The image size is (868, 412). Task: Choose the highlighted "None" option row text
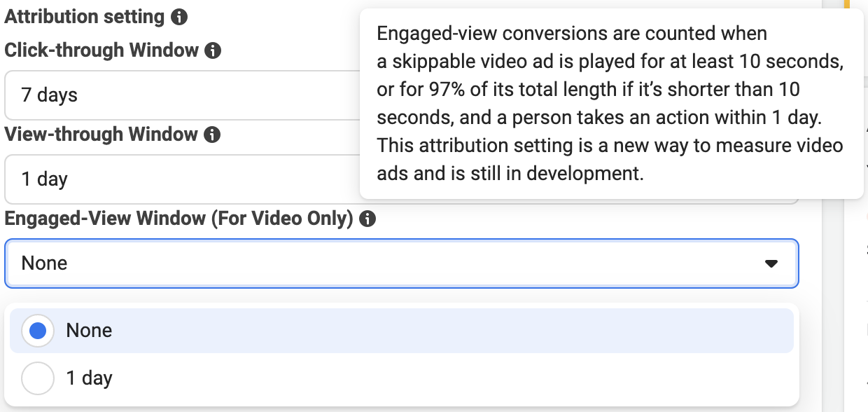click(89, 331)
